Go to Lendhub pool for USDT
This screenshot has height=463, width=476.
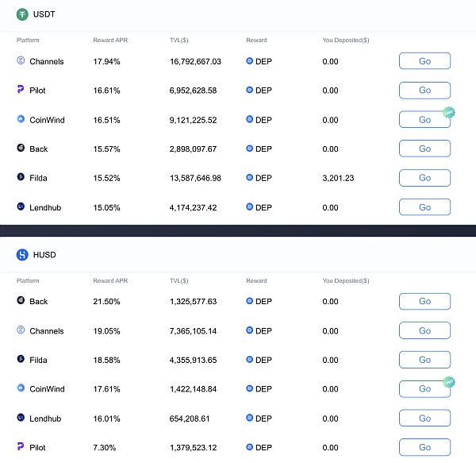pos(424,207)
